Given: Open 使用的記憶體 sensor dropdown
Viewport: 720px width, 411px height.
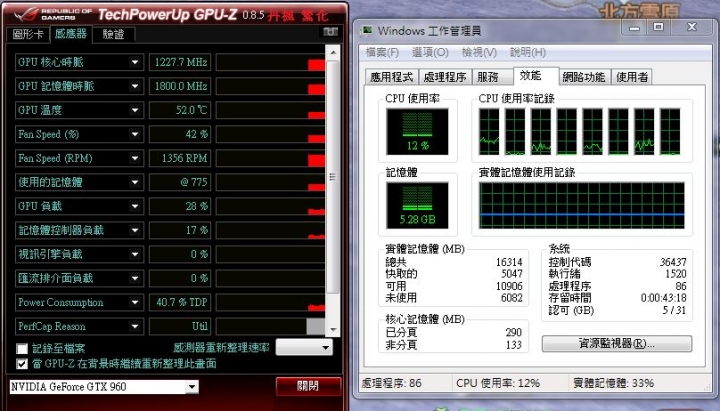Looking at the screenshot, I should click(135, 182).
